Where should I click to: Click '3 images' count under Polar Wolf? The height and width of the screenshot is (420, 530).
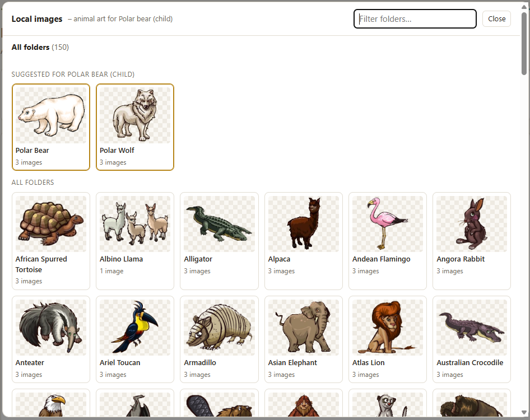pyautogui.click(x=113, y=162)
